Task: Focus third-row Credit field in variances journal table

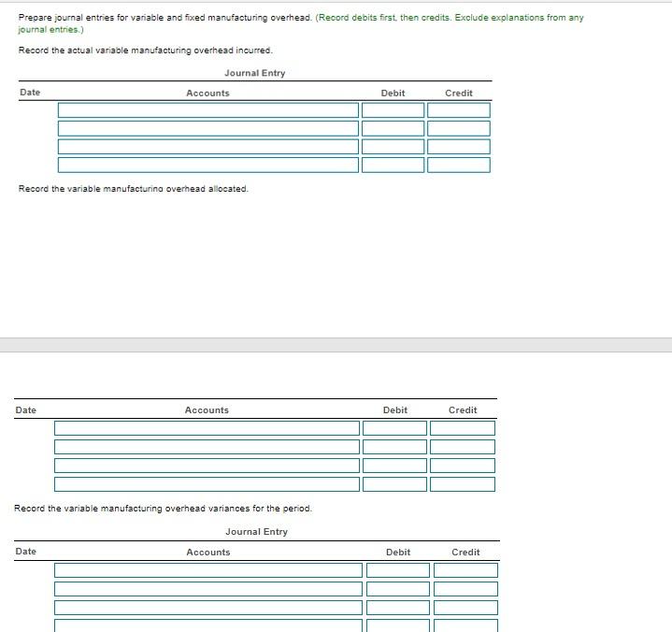Action: (465, 608)
